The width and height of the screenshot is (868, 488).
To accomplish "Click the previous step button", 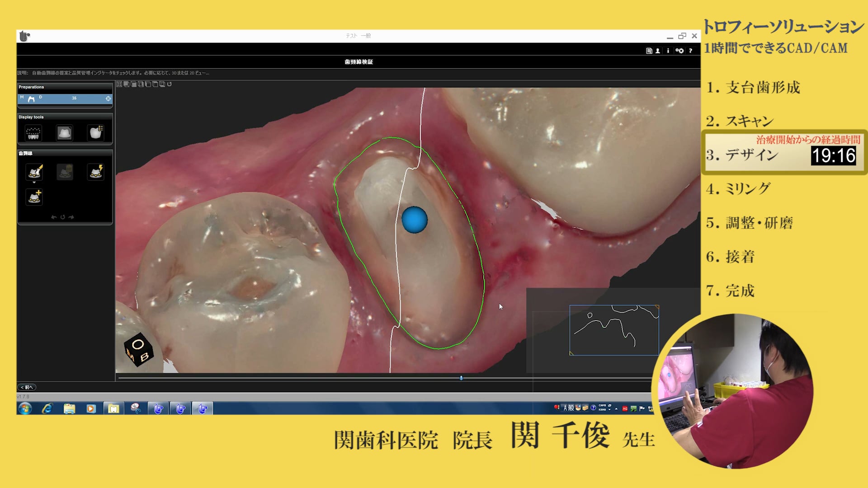I will tap(27, 387).
